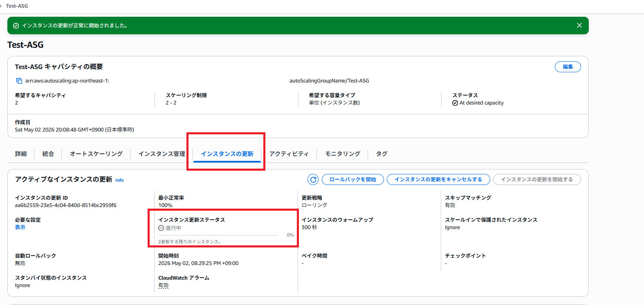Screen dimensions: 644x305
Task: Switch to the タグ tab
Action: [x=381, y=154]
